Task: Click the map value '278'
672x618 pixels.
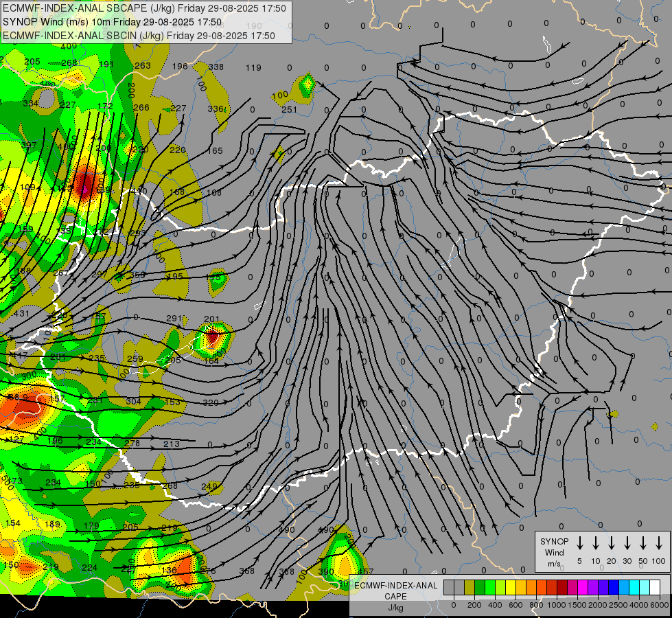Action: pos(132,443)
